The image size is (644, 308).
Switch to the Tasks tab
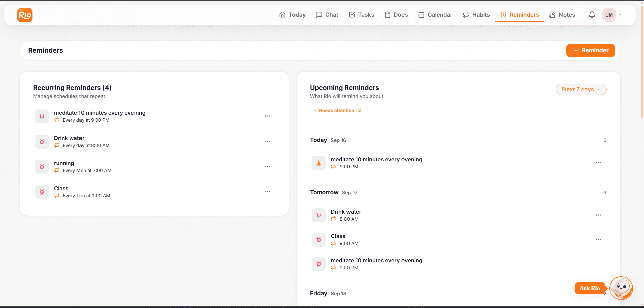pyautogui.click(x=362, y=15)
